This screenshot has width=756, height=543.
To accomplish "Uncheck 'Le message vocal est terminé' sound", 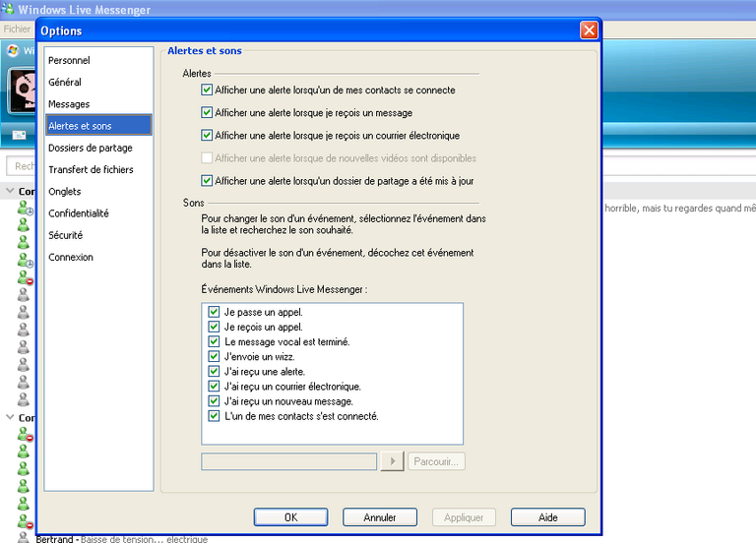I will [x=214, y=341].
